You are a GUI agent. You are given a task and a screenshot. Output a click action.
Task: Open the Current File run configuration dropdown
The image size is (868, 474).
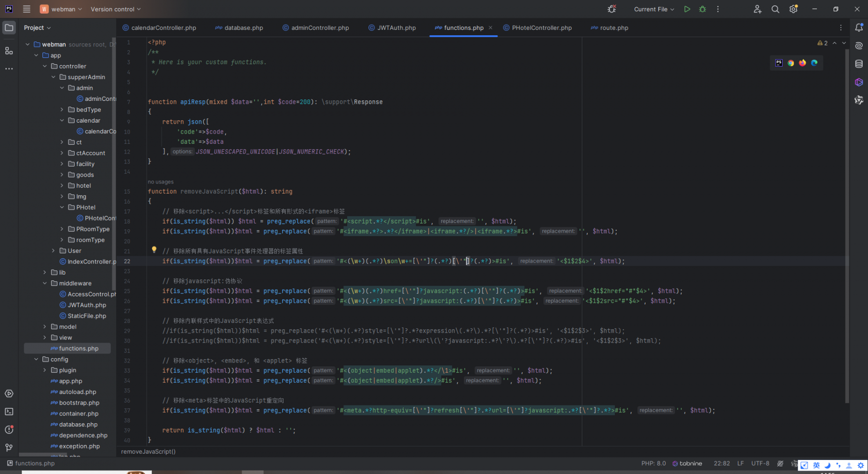tap(654, 9)
